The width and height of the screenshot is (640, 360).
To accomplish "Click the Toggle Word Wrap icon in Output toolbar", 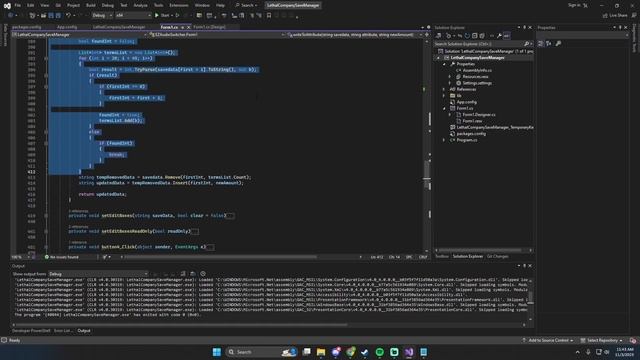I will click(x=193, y=274).
